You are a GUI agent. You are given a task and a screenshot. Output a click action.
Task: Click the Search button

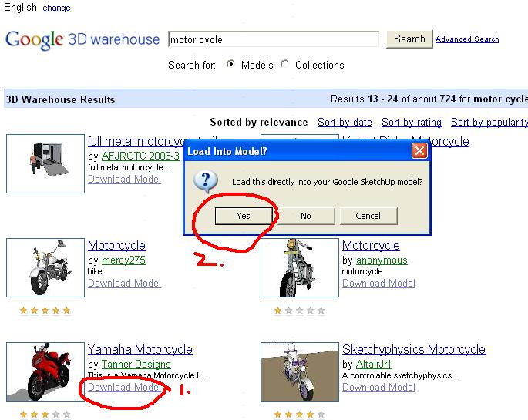[x=409, y=39]
